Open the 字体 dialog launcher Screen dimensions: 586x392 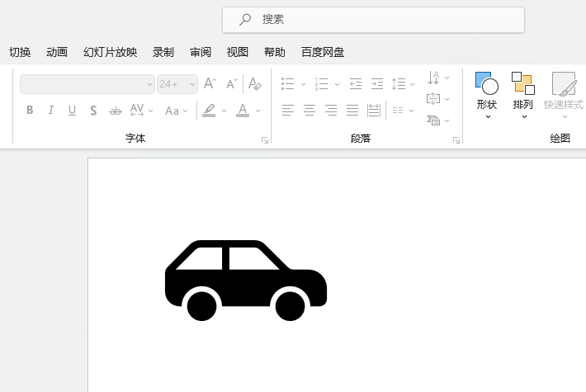click(x=265, y=140)
